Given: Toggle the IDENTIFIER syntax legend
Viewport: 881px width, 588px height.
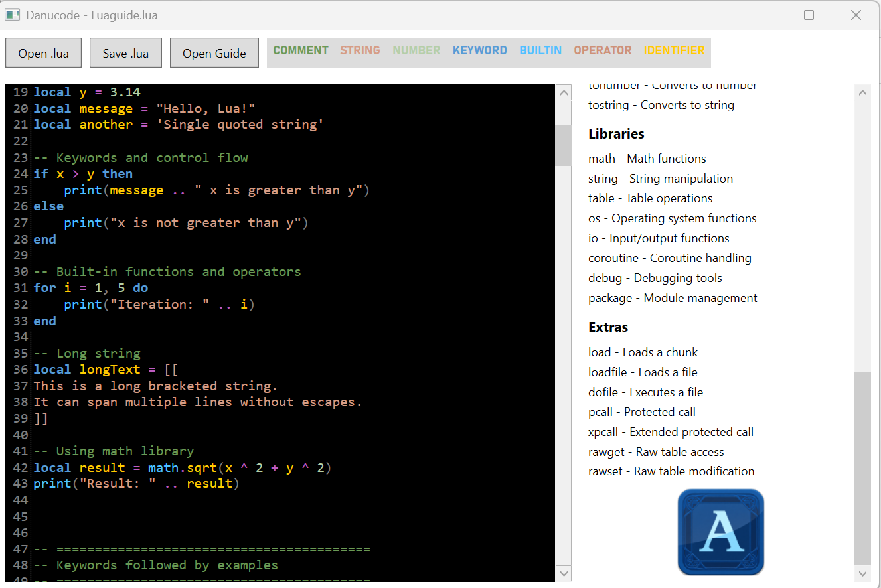Looking at the screenshot, I should (x=674, y=50).
